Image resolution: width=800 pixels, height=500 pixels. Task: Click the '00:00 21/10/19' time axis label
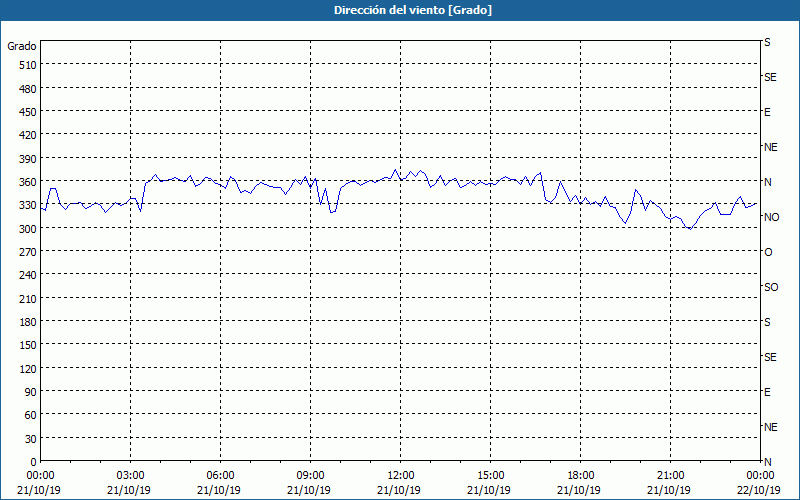tap(39, 483)
